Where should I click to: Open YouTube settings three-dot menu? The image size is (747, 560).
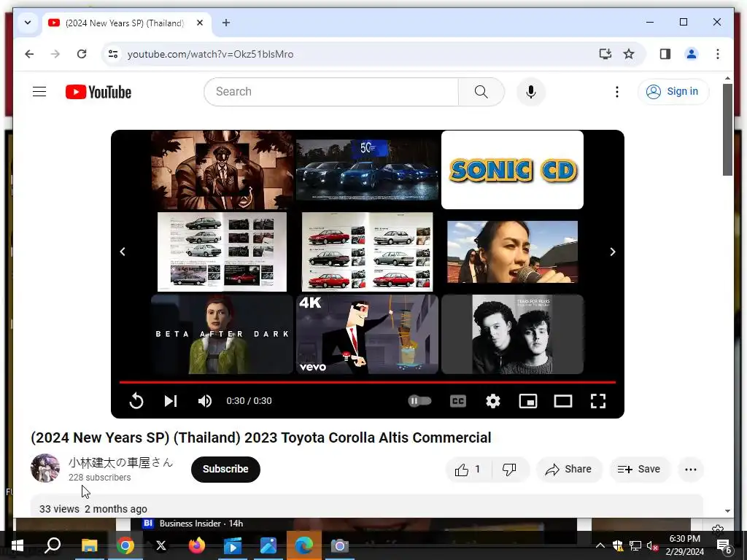point(617,91)
